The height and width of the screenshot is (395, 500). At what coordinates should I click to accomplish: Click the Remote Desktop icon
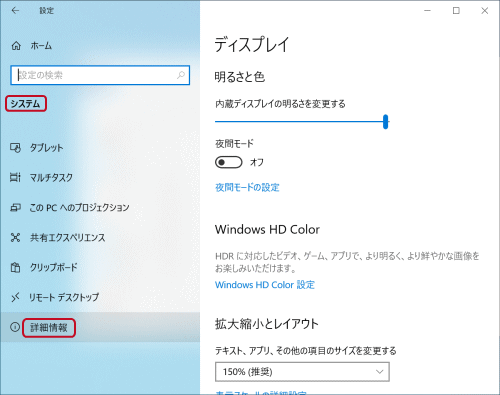(15, 297)
